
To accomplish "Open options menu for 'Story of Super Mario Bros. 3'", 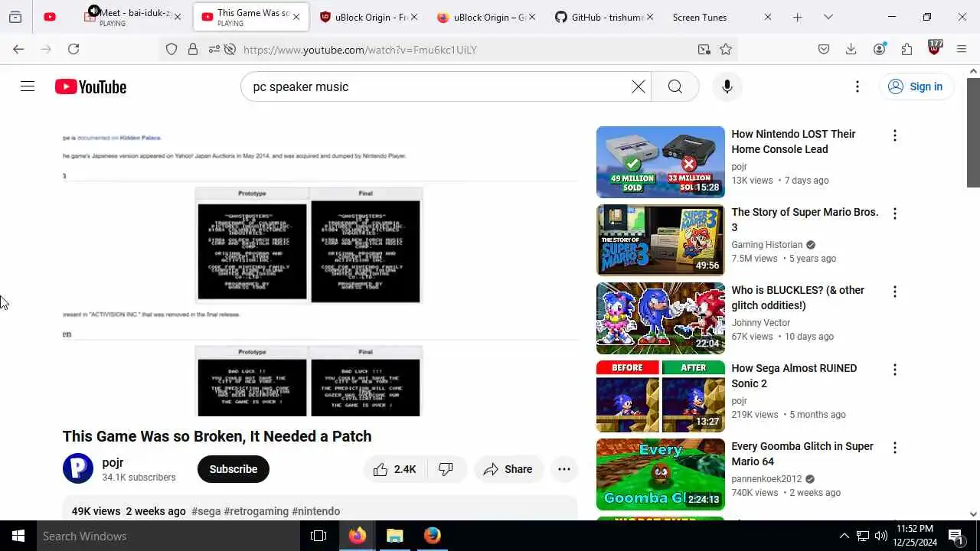I will coord(894,214).
